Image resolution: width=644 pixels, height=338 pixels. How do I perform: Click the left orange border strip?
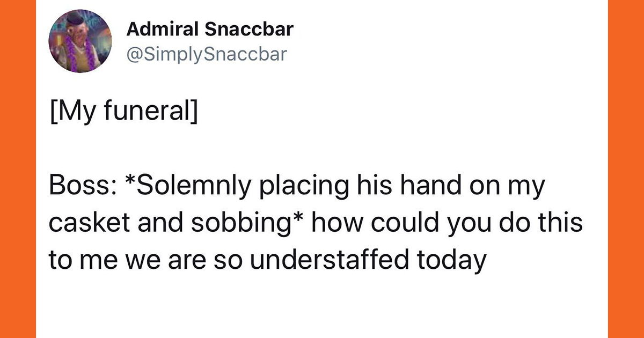tap(18, 169)
